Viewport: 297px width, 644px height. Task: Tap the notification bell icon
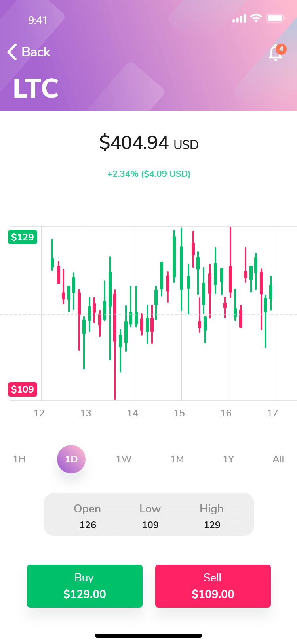coord(275,53)
